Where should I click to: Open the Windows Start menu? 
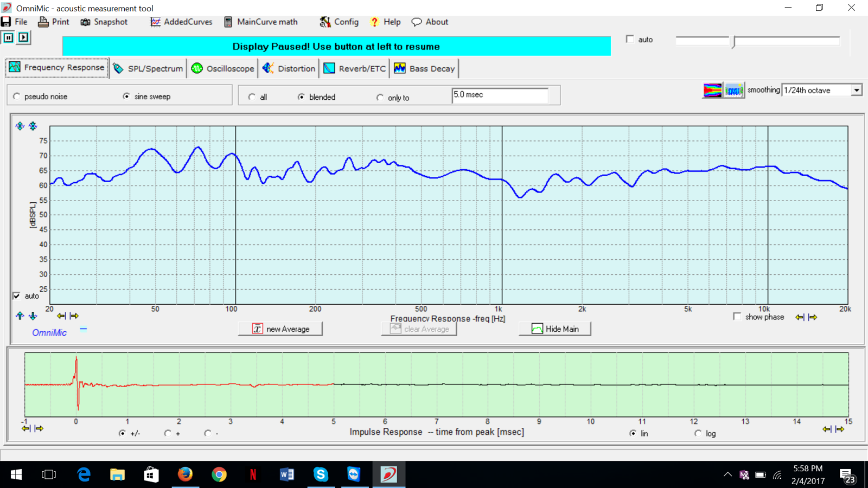coord(16,474)
